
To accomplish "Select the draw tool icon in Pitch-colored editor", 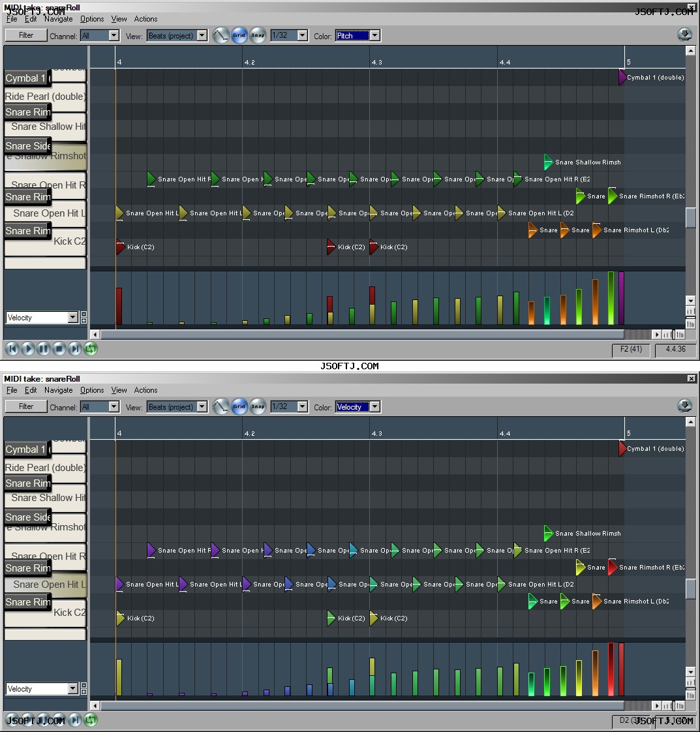I will click(x=221, y=35).
